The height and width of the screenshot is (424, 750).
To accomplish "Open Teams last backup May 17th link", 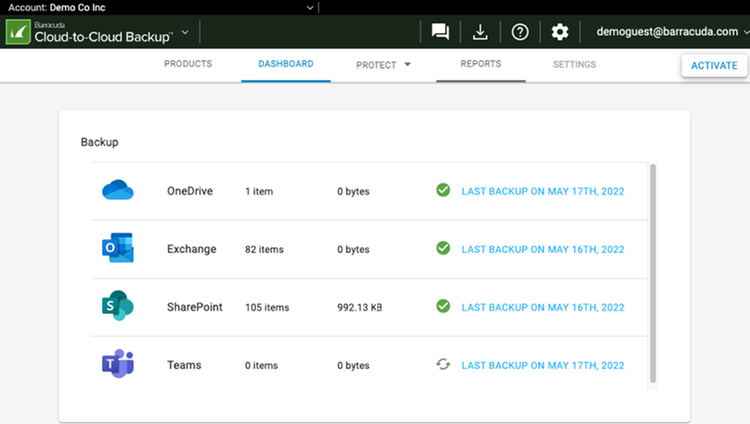I will click(x=543, y=366).
